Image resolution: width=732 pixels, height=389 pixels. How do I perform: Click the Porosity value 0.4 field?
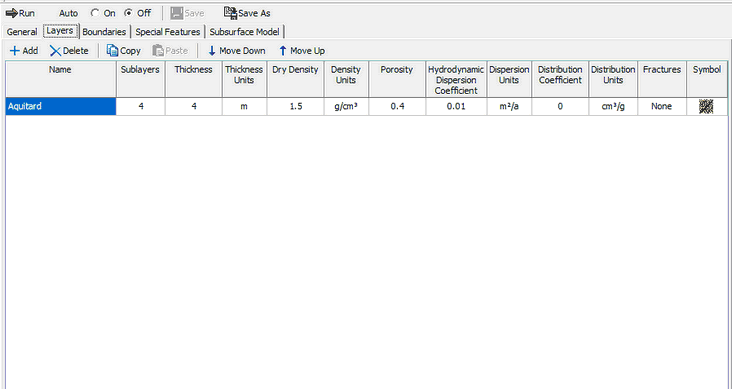coord(397,106)
